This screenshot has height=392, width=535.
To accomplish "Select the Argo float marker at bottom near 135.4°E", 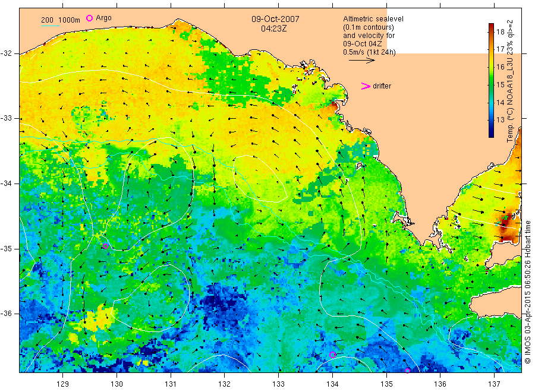I will pos(407,371).
